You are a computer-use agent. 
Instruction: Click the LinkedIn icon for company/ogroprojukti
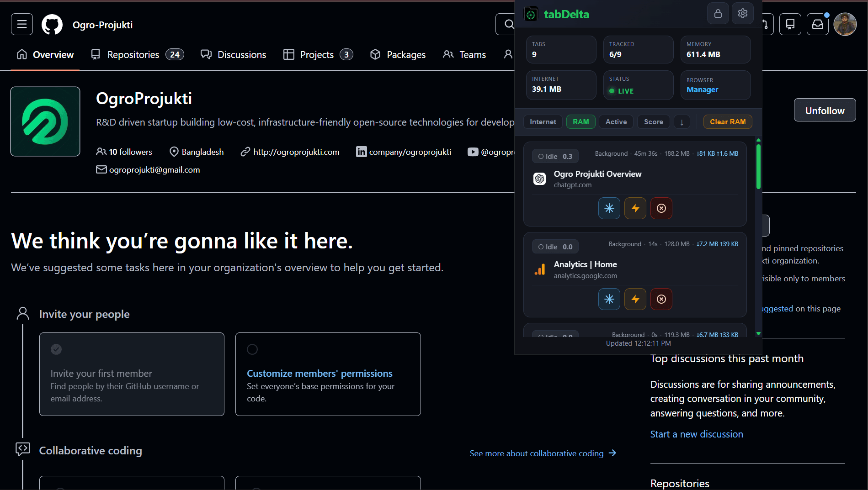click(x=361, y=152)
